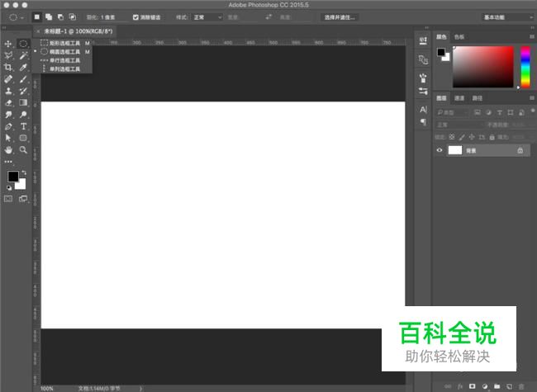Select the Crop tool
Screen dimensions: 537x392
tap(8, 67)
